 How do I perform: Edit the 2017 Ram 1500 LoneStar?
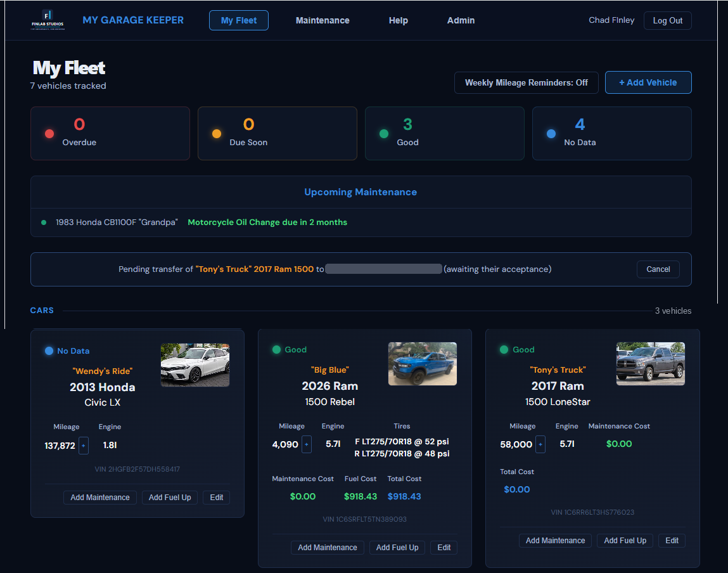click(672, 541)
